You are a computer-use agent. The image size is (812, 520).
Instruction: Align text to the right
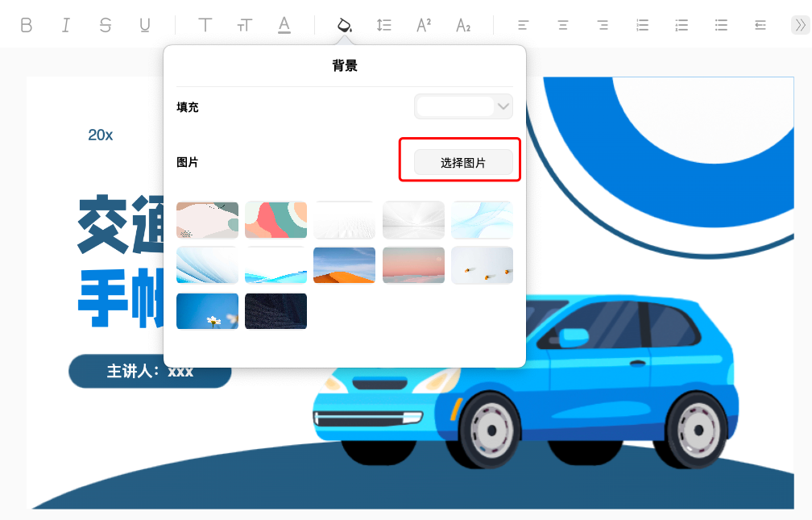602,24
